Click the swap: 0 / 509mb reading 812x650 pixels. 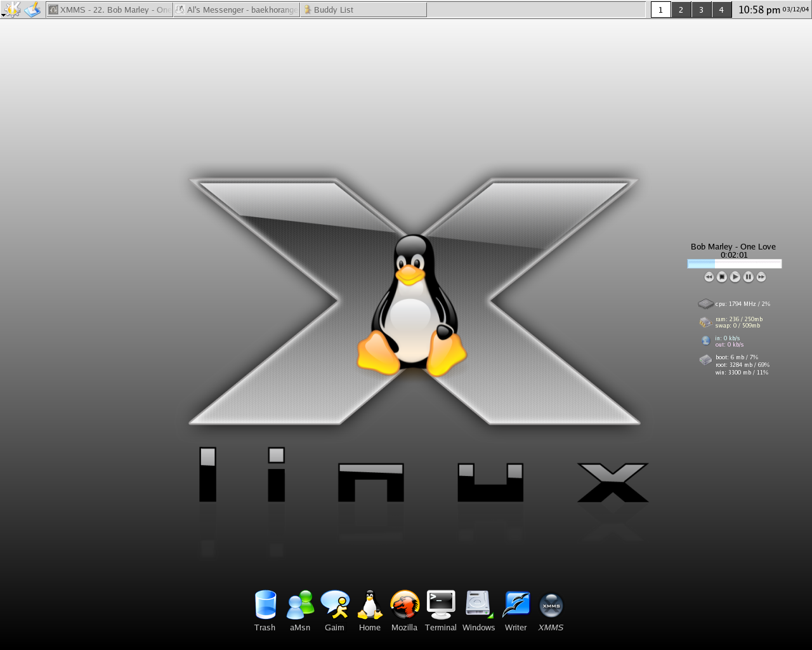click(x=738, y=326)
